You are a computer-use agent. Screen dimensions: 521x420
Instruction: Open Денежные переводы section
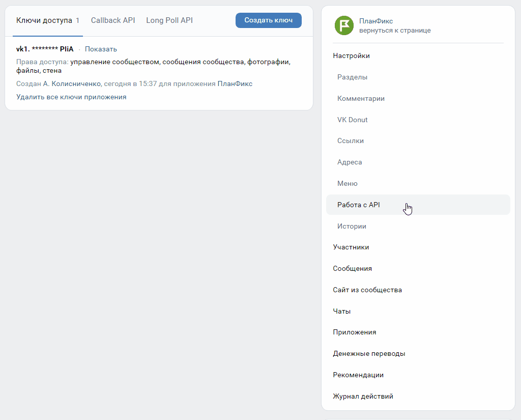tap(369, 353)
